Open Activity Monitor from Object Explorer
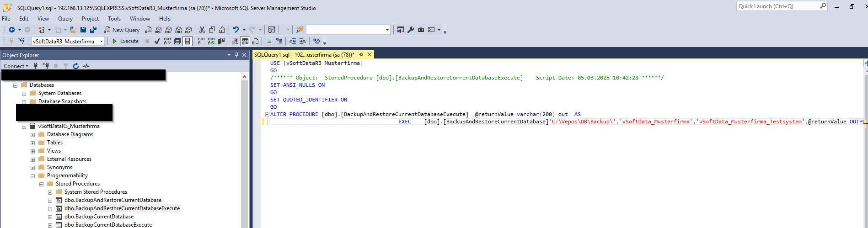 click(x=86, y=66)
